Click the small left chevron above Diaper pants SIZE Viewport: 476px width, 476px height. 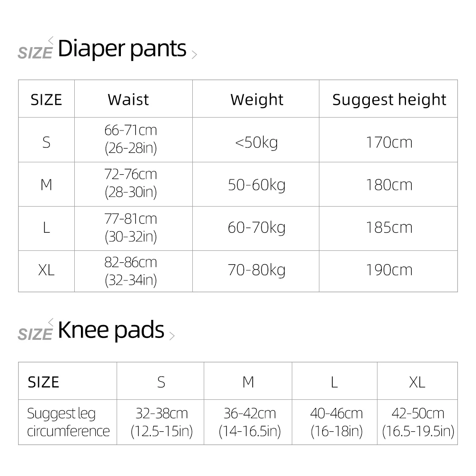[51, 40]
